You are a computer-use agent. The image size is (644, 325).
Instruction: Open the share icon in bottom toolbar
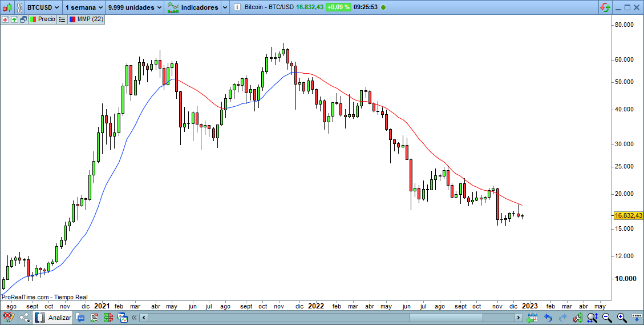(25, 318)
